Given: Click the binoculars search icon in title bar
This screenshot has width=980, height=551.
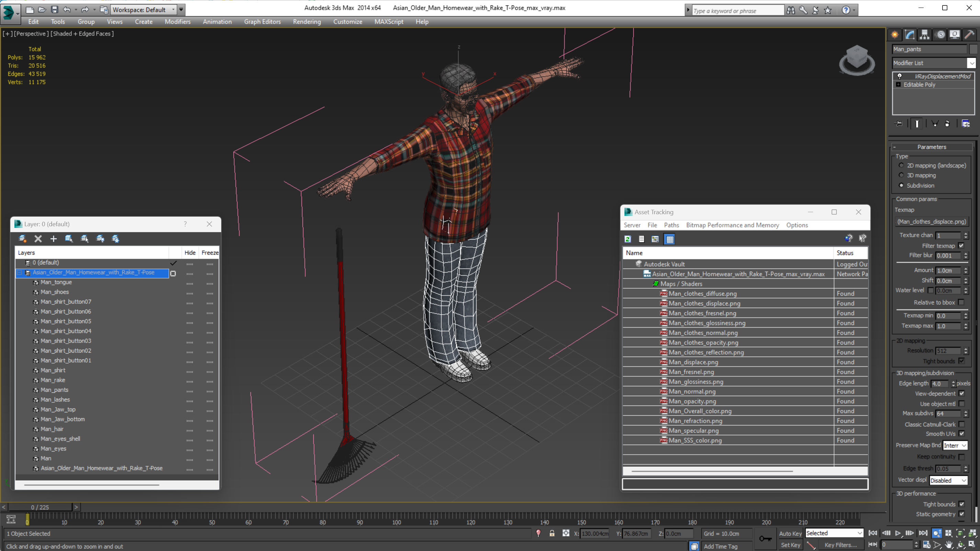Looking at the screenshot, I should point(790,10).
